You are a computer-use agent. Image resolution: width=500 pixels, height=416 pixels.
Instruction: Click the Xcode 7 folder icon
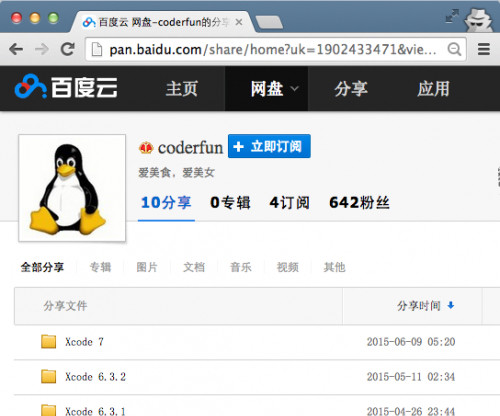click(x=48, y=342)
